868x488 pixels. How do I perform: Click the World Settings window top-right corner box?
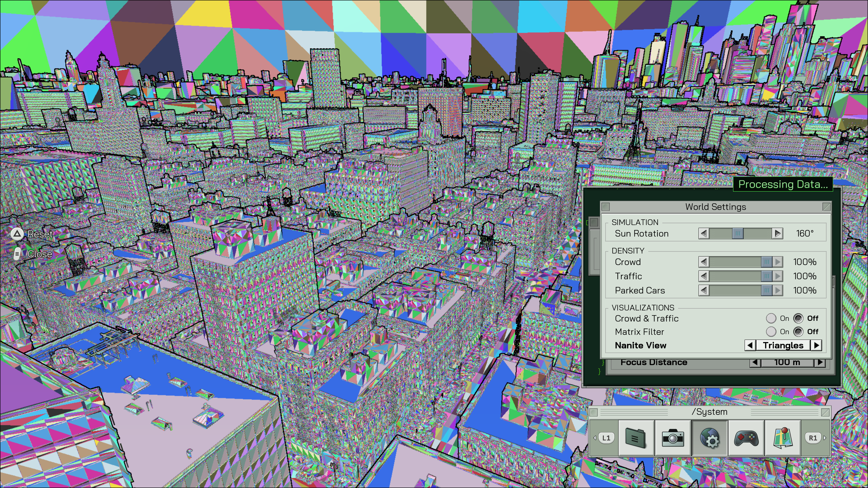(x=826, y=206)
